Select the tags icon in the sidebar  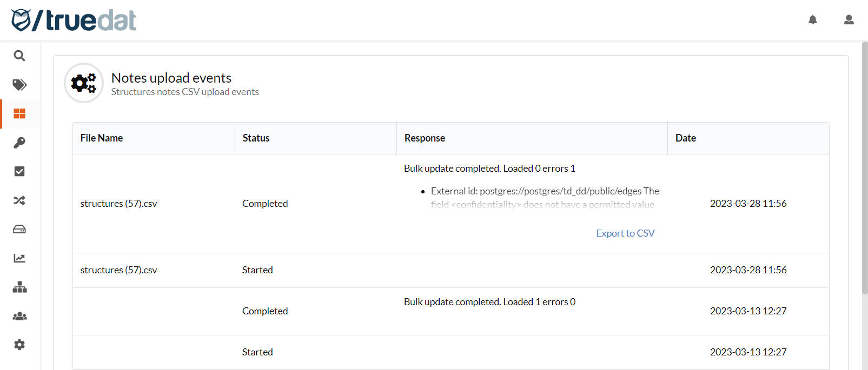(x=19, y=85)
